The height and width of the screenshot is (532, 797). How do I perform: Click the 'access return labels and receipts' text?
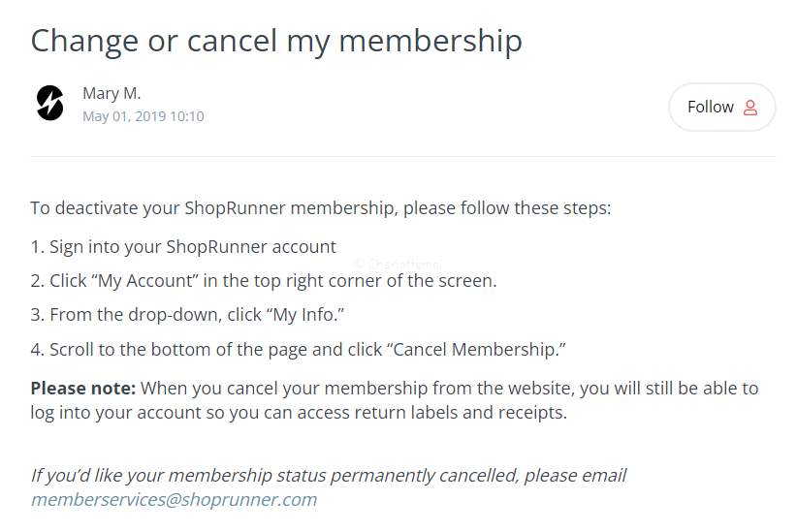click(432, 413)
